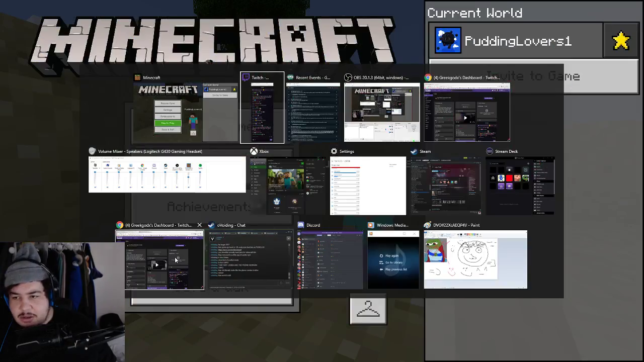Screen dimensions: 644x362
Task: Close the hovered Greekgodx's Dashboard window
Action: [199, 225]
